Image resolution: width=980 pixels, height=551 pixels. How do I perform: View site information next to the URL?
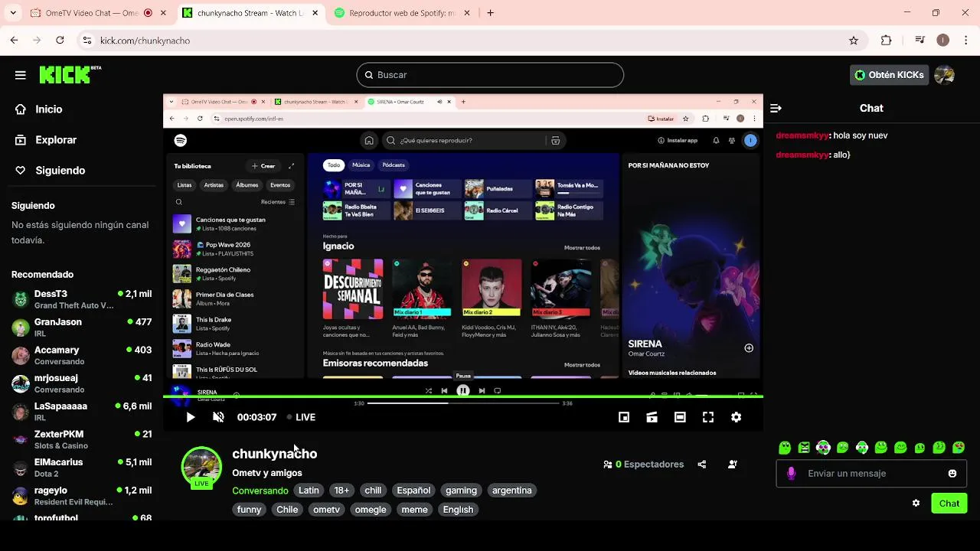click(x=87, y=41)
